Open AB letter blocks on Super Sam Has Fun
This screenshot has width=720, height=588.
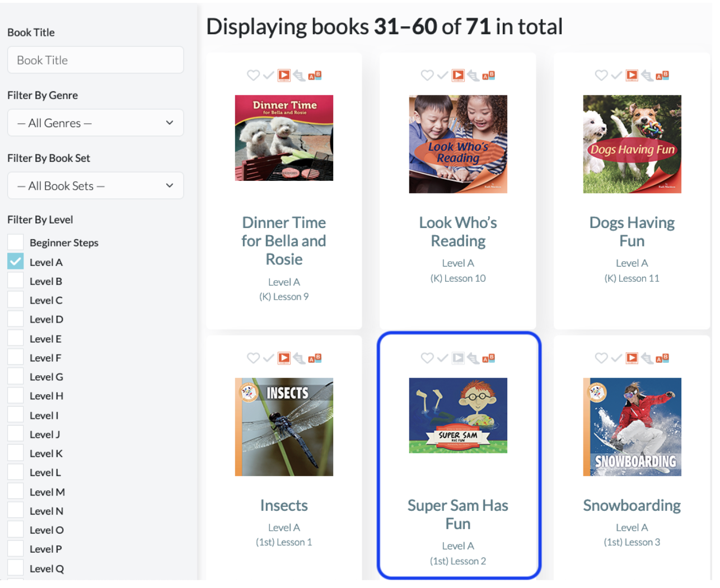(x=489, y=358)
